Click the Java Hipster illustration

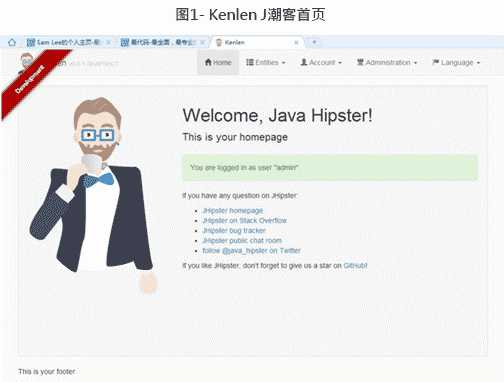(x=92, y=195)
